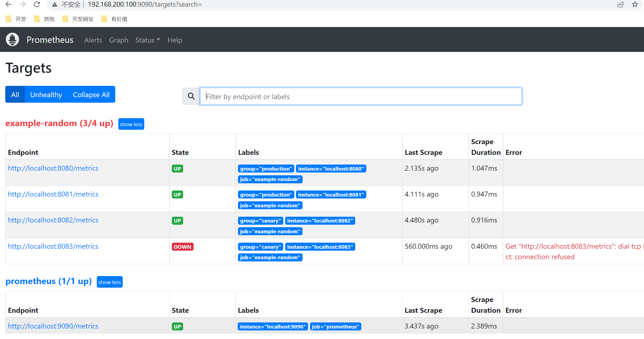Click the instance="localhost:8080" label
Screen dimensions: 644x339
[331, 169]
